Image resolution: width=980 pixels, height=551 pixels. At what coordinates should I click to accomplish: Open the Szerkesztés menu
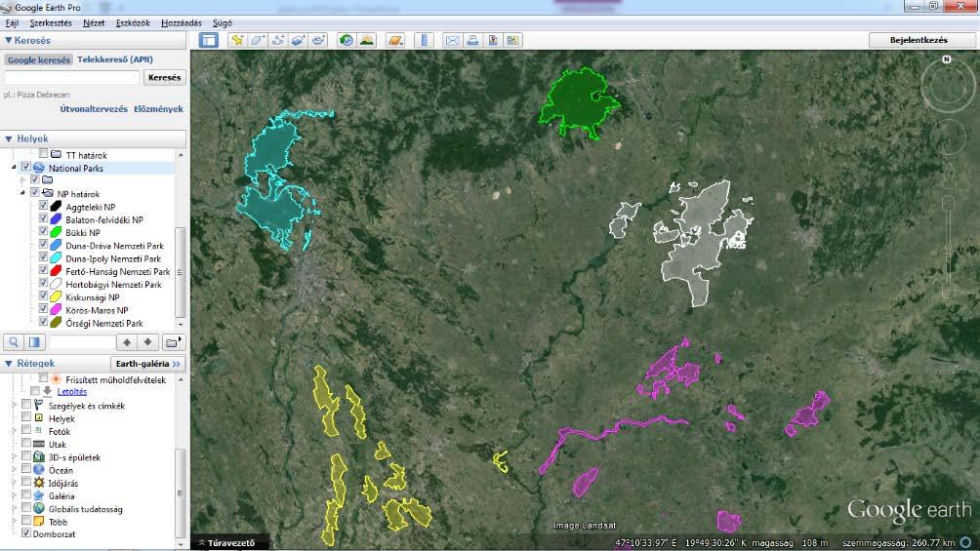(51, 23)
